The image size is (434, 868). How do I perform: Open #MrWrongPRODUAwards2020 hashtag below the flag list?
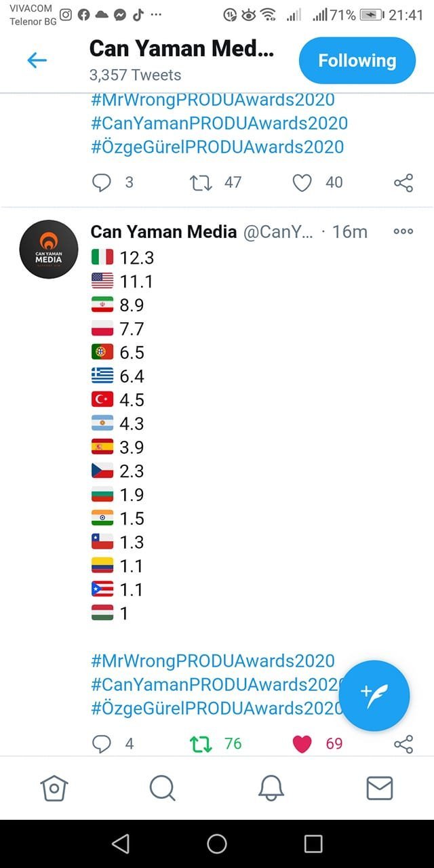pos(212,661)
